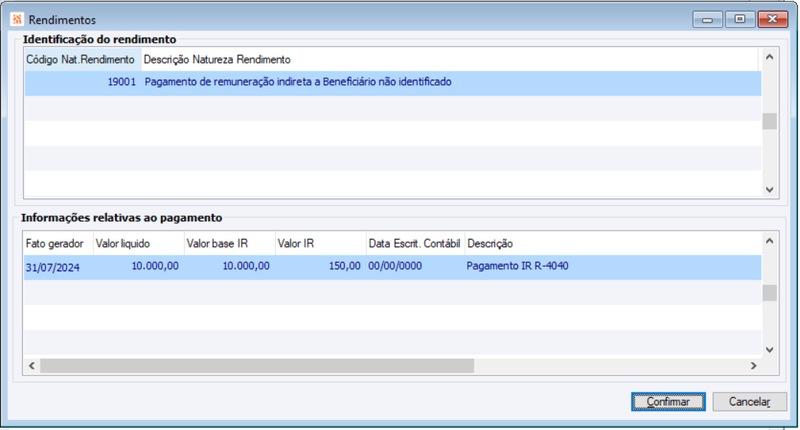
Task: Click up arrow of payment grid scrollbar
Action: coord(769,241)
